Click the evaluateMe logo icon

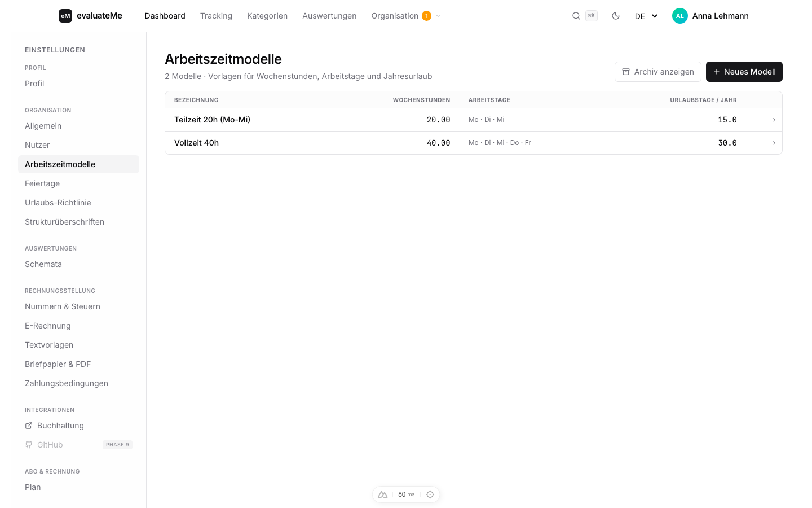click(x=65, y=16)
